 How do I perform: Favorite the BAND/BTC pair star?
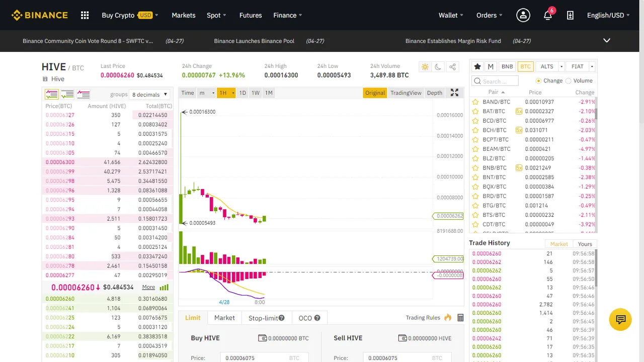click(x=475, y=102)
